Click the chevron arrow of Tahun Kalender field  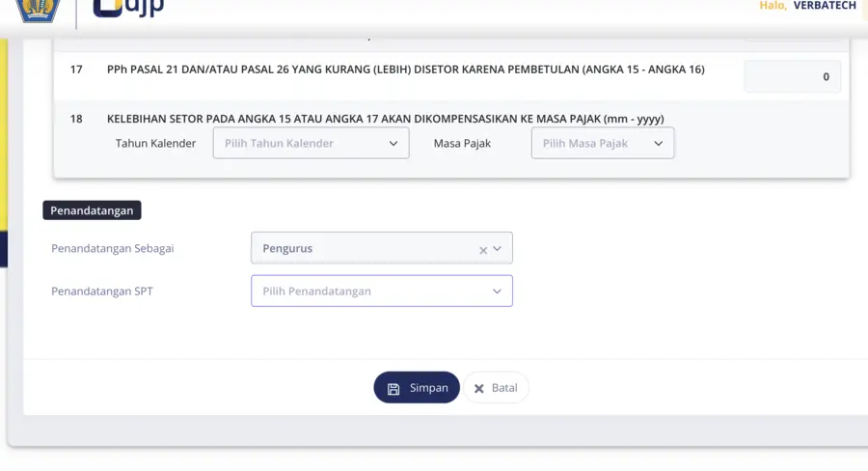pos(393,144)
